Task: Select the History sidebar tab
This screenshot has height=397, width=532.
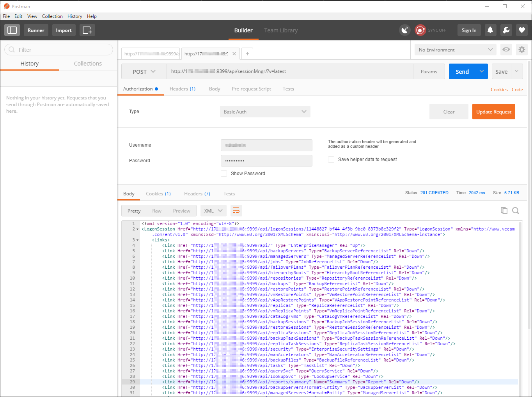Action: 30,64
